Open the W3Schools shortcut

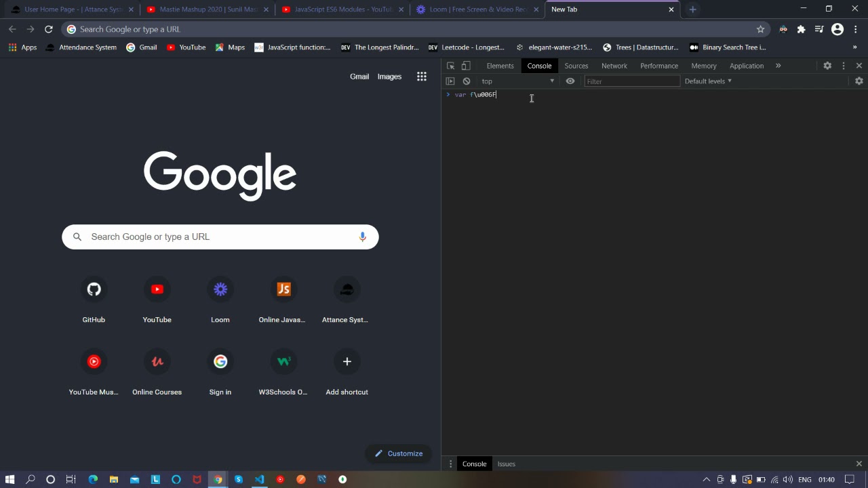[x=283, y=371]
